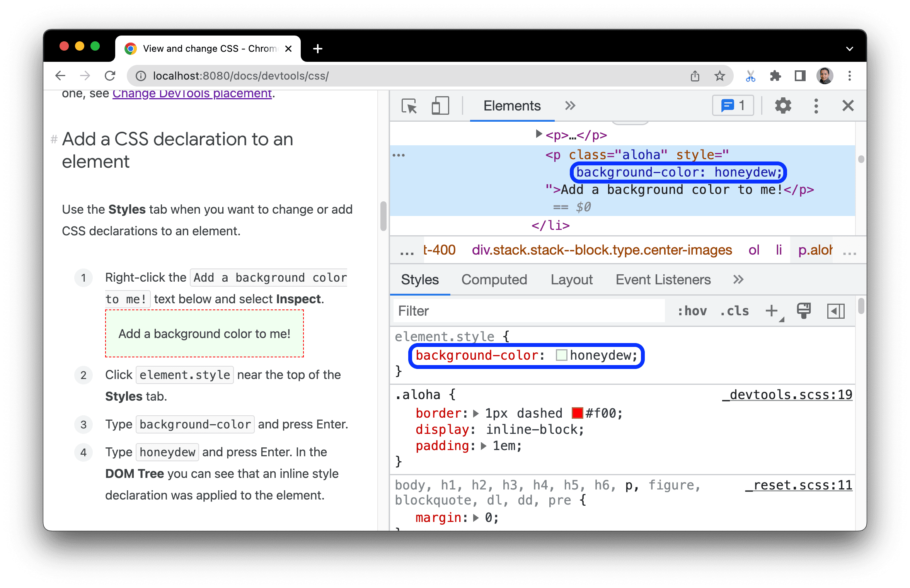Toggle honeydew color swatch visibility
The image size is (910, 588).
[x=559, y=355]
